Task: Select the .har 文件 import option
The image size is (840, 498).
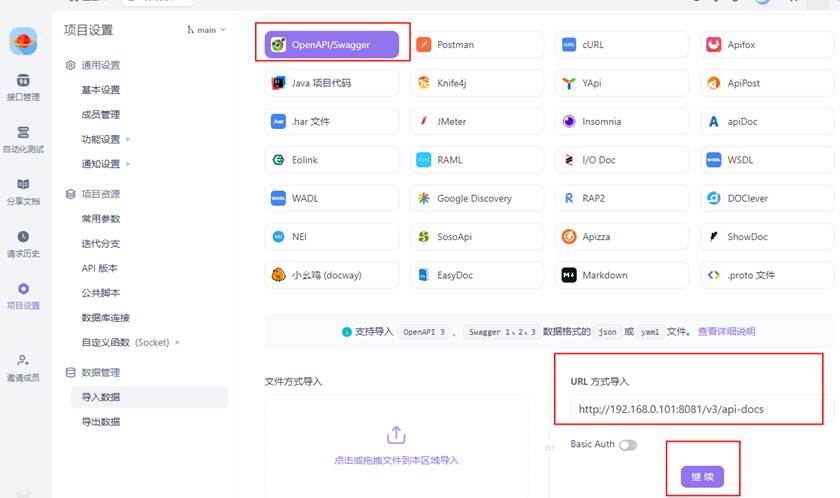Action: pos(332,122)
